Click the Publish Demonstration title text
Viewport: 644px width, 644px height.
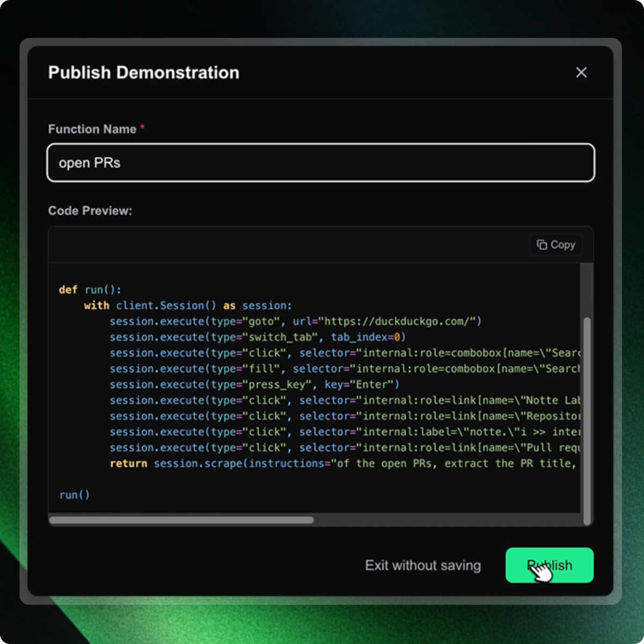(x=143, y=72)
